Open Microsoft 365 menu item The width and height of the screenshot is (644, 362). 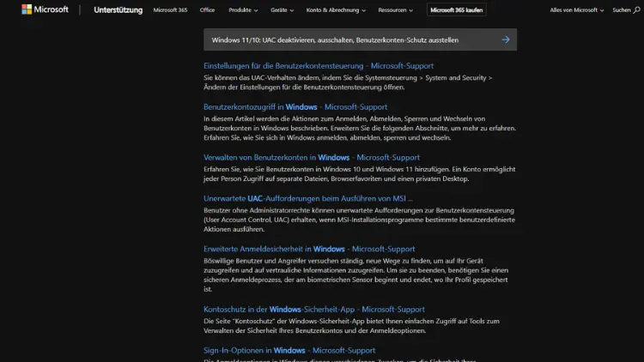click(x=170, y=9)
